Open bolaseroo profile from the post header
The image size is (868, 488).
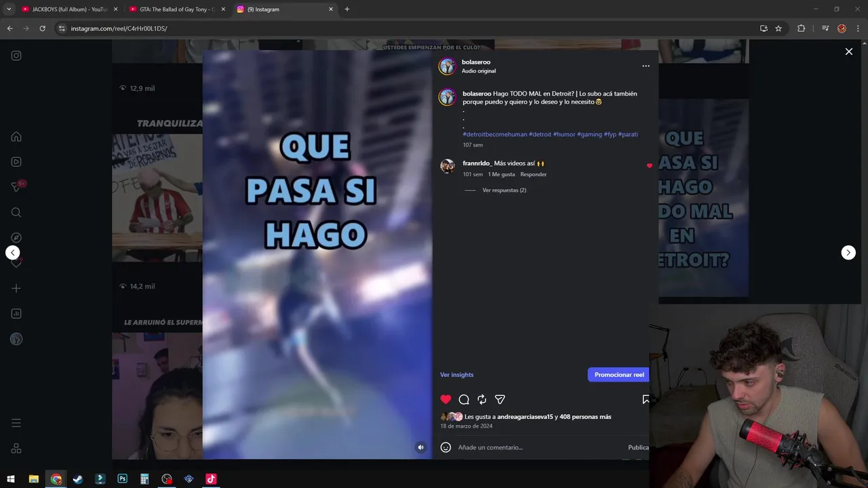[x=476, y=62]
